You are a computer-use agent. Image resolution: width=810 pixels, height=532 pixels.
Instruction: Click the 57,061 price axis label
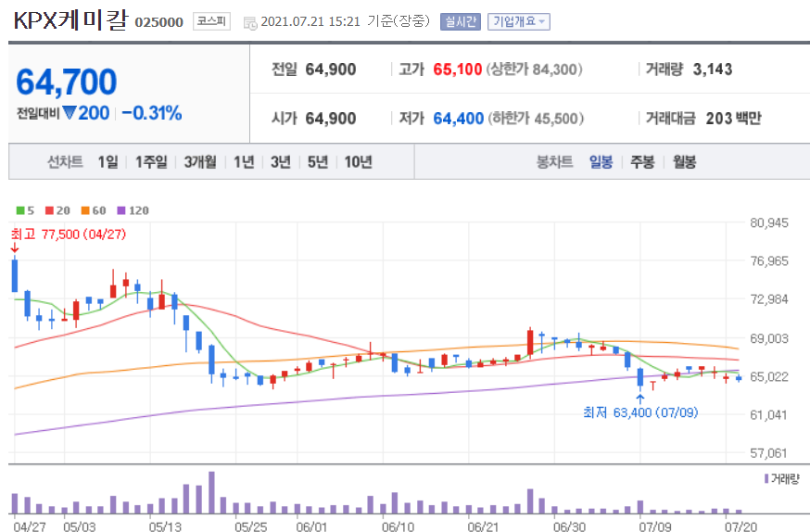tap(769, 453)
